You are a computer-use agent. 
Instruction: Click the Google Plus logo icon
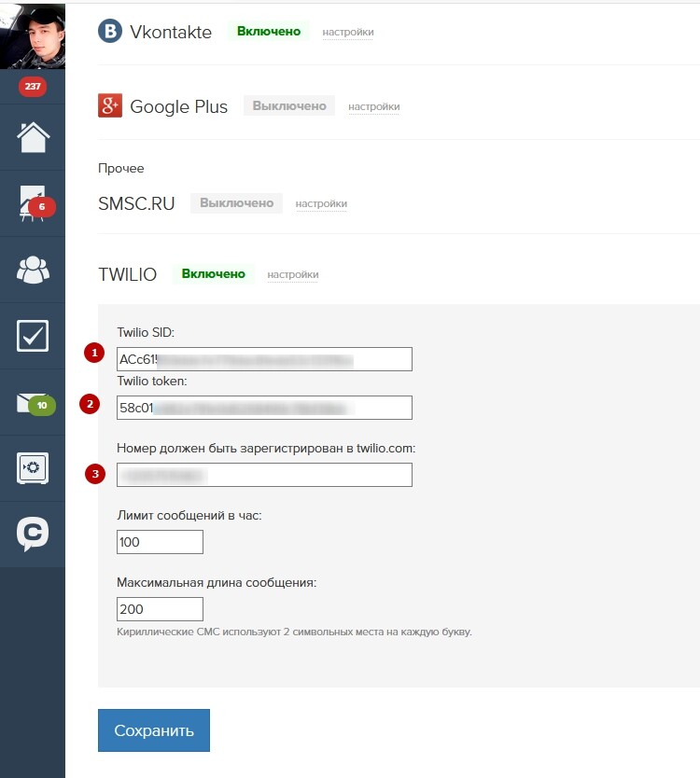click(x=110, y=105)
